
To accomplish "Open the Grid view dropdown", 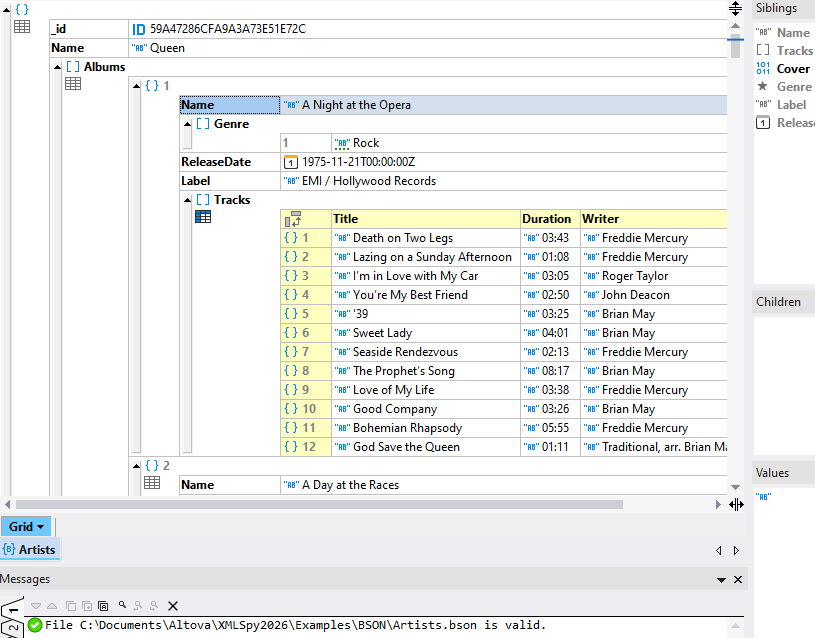I will coord(27,527).
